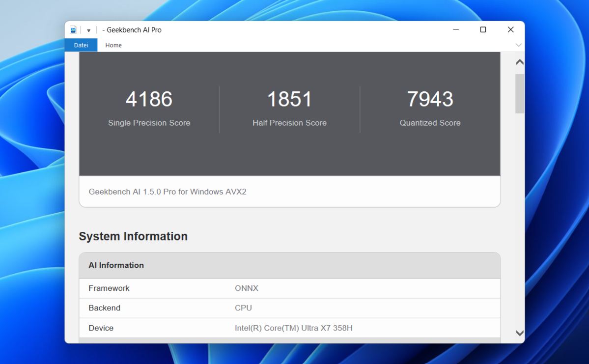
Task: Open the quick access toolbar dropdown arrow
Action: 88,30
